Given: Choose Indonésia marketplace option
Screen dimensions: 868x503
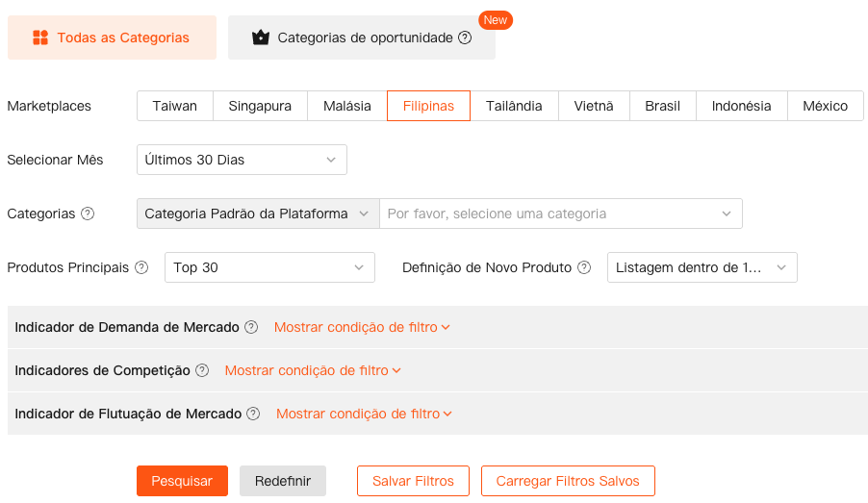Looking at the screenshot, I should tap(741, 106).
